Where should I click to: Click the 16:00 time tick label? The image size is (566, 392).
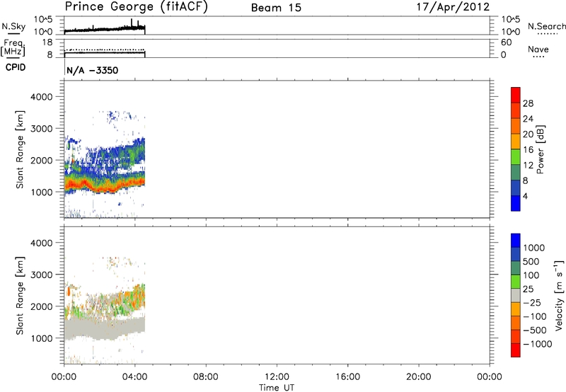pyautogui.click(x=347, y=377)
